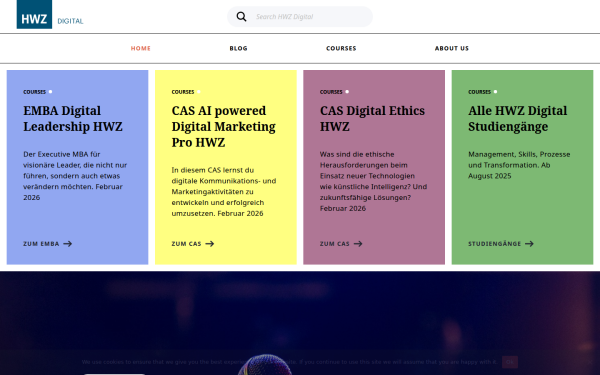Follow Zum CAS link in purple card

coord(341,244)
